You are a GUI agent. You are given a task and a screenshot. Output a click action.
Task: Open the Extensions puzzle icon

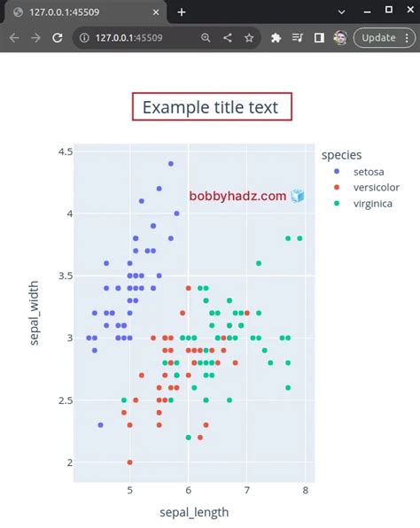[276, 38]
